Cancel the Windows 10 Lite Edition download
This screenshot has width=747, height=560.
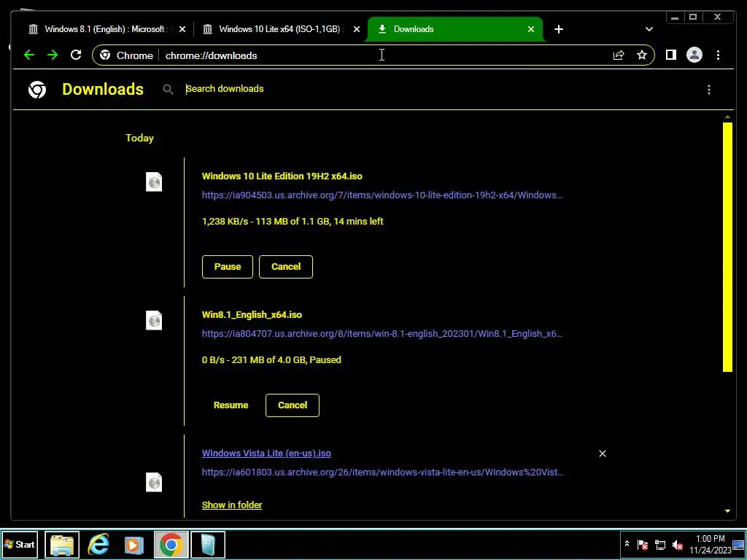[286, 267]
